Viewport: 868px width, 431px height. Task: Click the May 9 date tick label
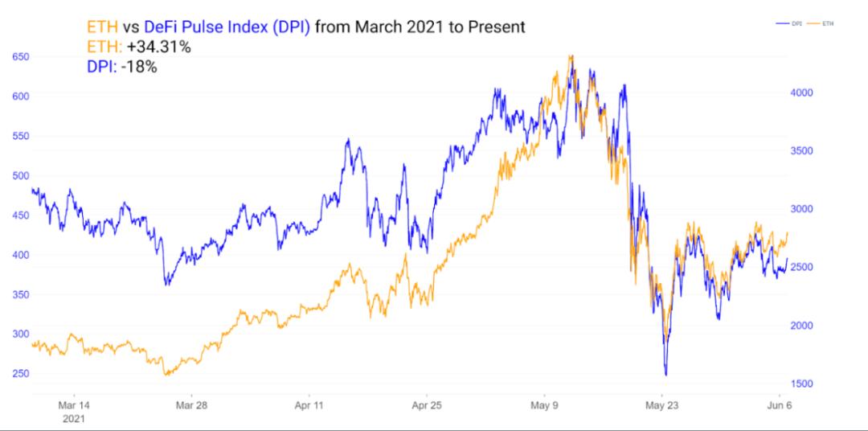(545, 405)
